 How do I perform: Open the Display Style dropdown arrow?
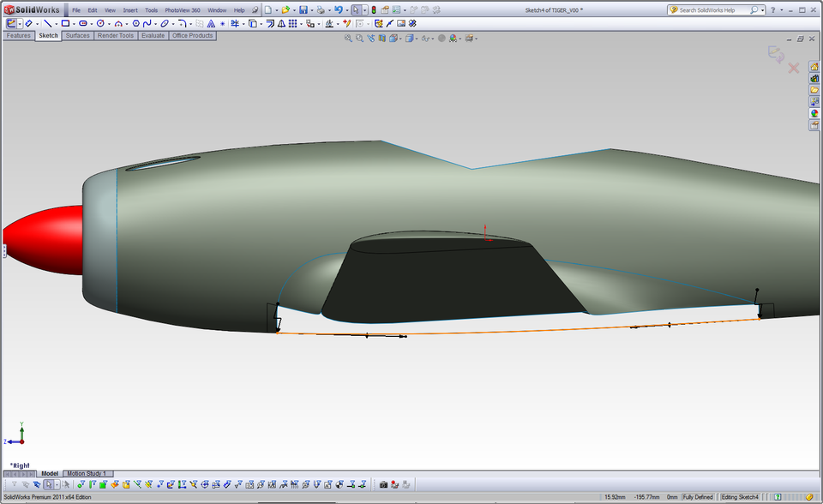point(417,39)
